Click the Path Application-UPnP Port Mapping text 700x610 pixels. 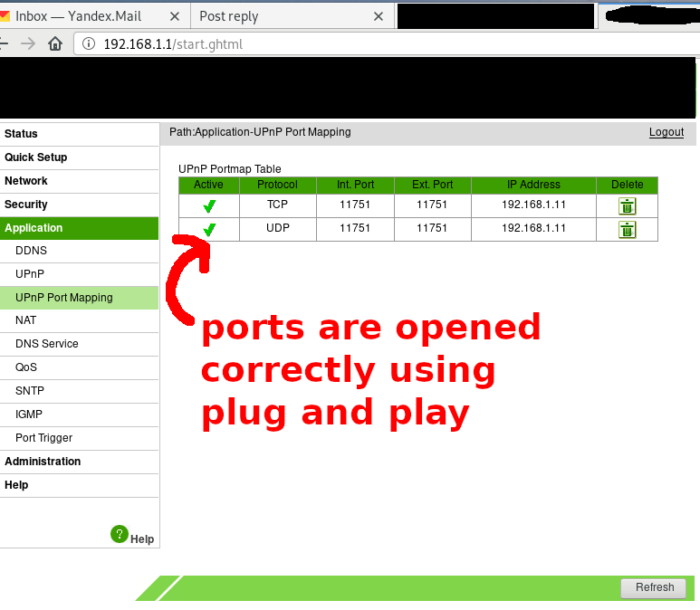click(x=260, y=132)
